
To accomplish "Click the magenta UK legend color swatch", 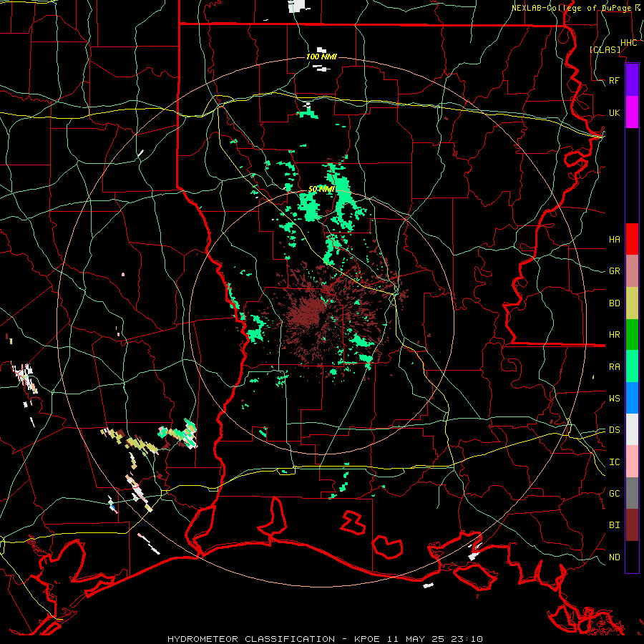I will [x=632, y=112].
